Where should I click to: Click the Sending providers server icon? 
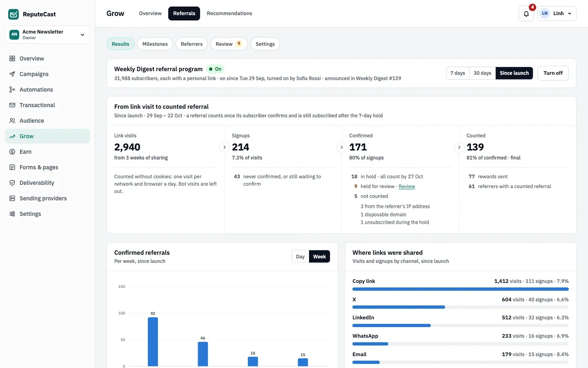(x=12, y=198)
